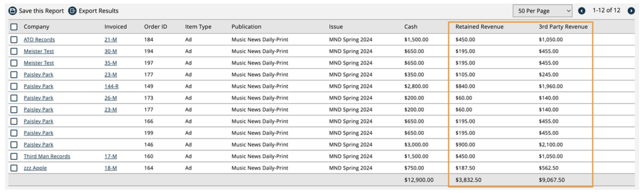This screenshot has width=644, height=194.
Task: Go to next page arrow icon
Action: point(631,11)
